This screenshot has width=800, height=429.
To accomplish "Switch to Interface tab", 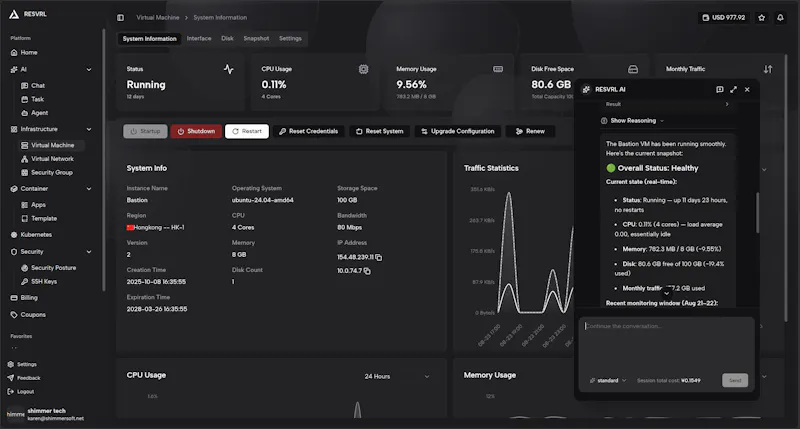I will click(199, 39).
